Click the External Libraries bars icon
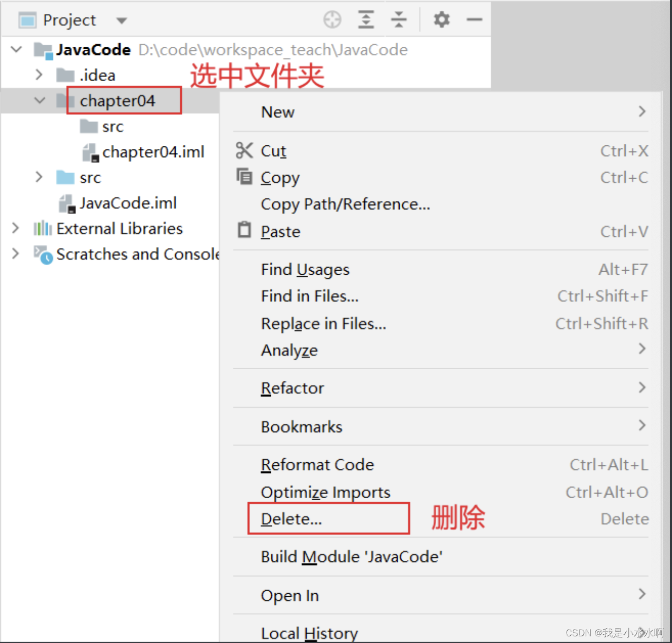Image resolution: width=672 pixels, height=643 pixels. (x=43, y=229)
